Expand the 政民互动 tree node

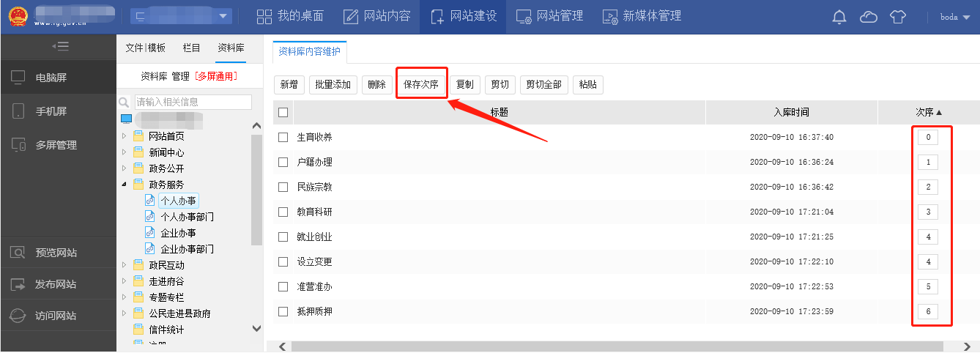(125, 265)
